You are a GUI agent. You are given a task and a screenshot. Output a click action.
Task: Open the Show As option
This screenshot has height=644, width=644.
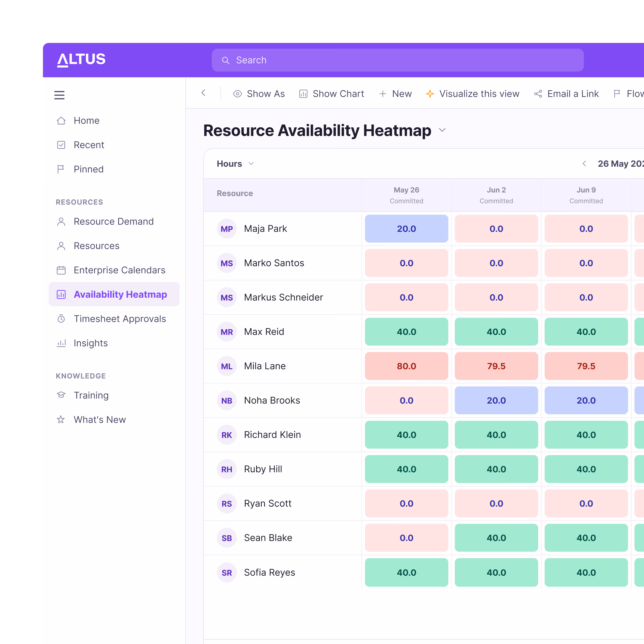click(x=259, y=94)
